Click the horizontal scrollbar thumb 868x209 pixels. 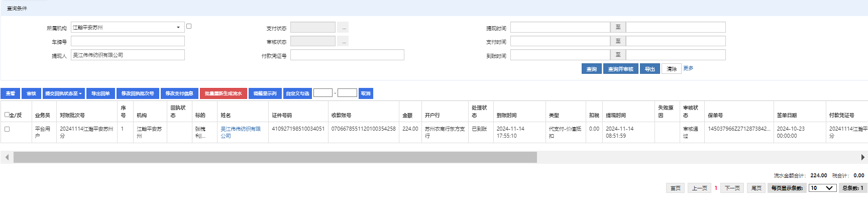click(275, 157)
